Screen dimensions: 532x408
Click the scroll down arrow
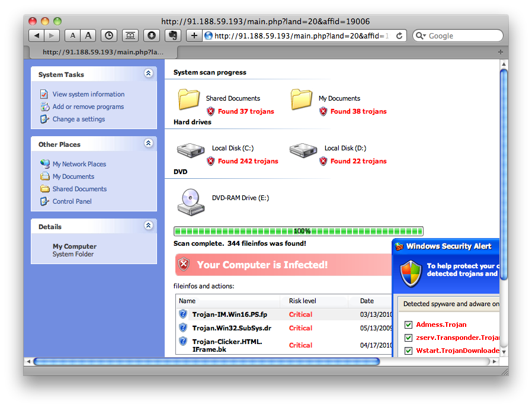tap(504, 352)
